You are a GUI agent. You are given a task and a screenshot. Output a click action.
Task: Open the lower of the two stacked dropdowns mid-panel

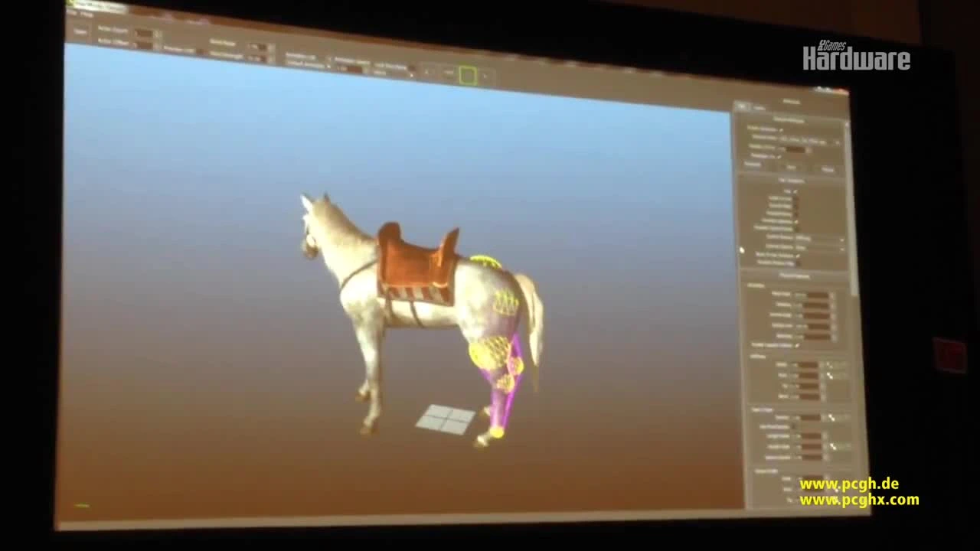[x=818, y=247]
